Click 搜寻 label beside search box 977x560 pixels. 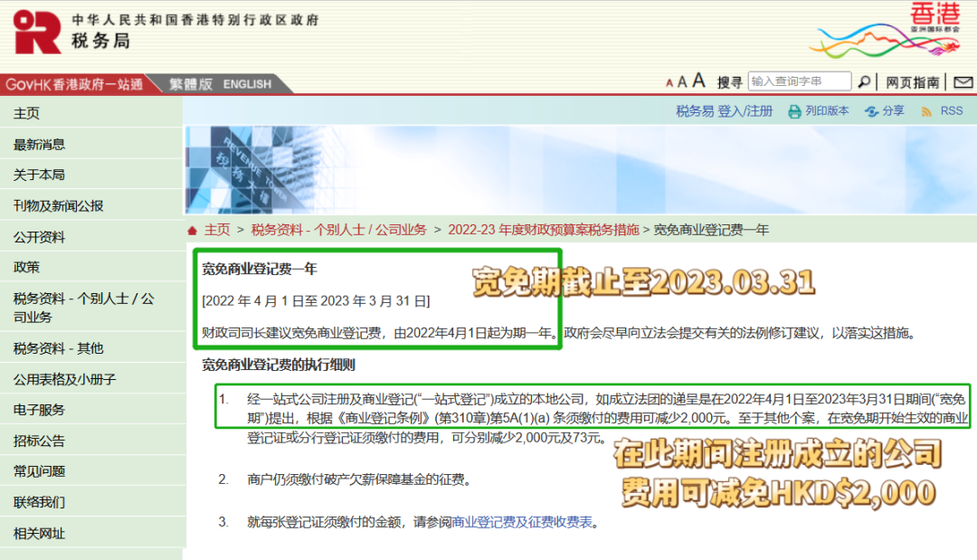coord(729,82)
